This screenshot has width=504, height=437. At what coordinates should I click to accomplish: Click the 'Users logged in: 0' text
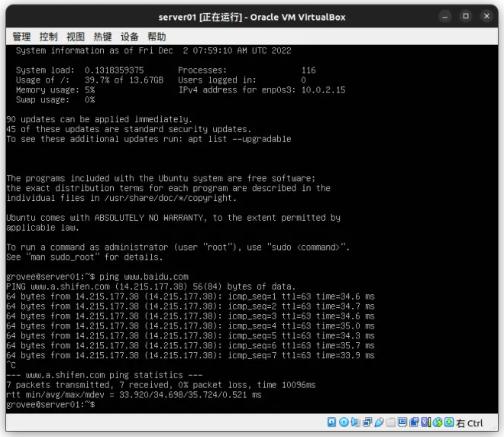click(x=242, y=80)
